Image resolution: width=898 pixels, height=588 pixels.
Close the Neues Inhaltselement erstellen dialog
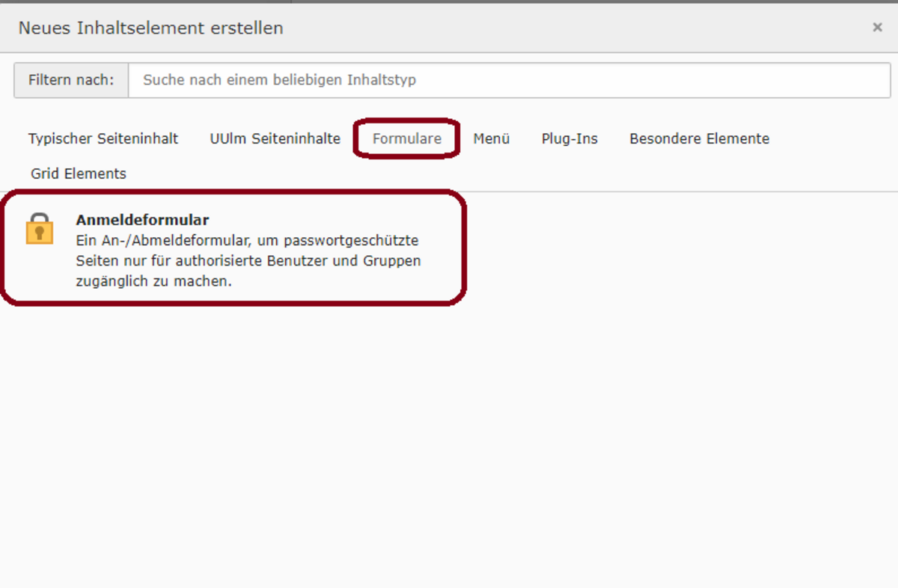pyautogui.click(x=877, y=28)
